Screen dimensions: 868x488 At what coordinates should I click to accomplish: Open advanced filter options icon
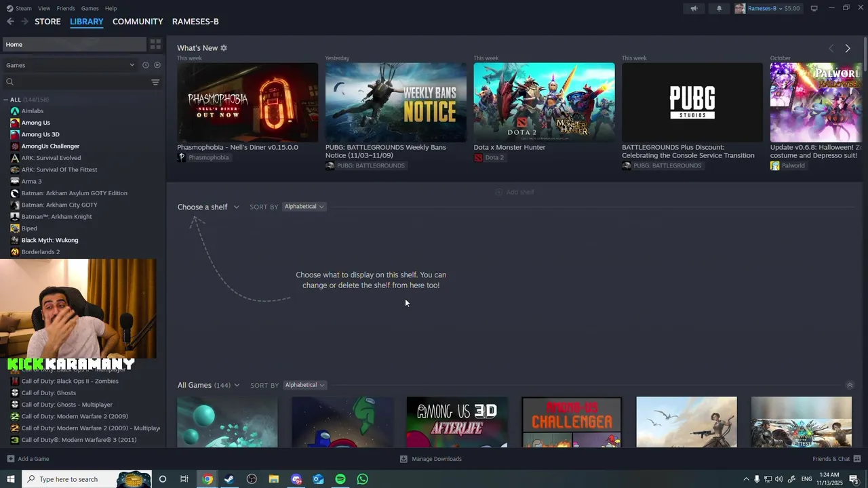pyautogui.click(x=155, y=82)
